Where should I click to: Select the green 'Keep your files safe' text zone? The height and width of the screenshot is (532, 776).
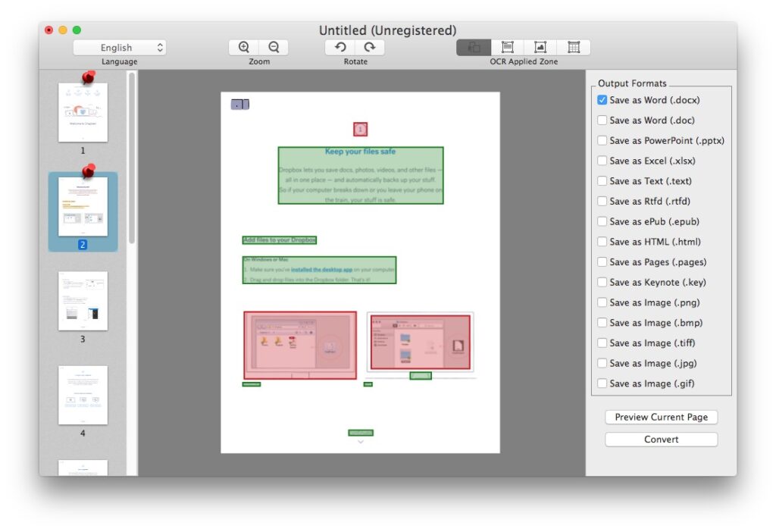click(360, 175)
